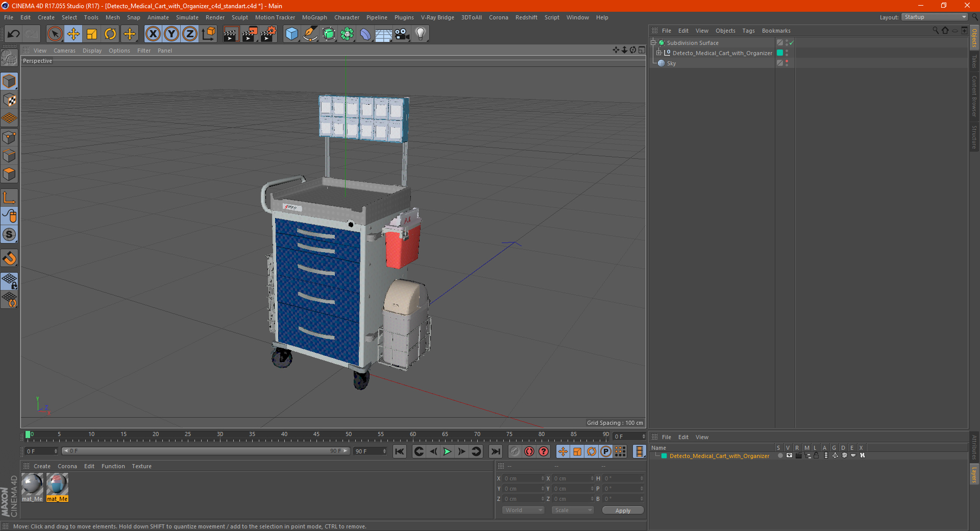Click the Apply button

pyautogui.click(x=623, y=511)
